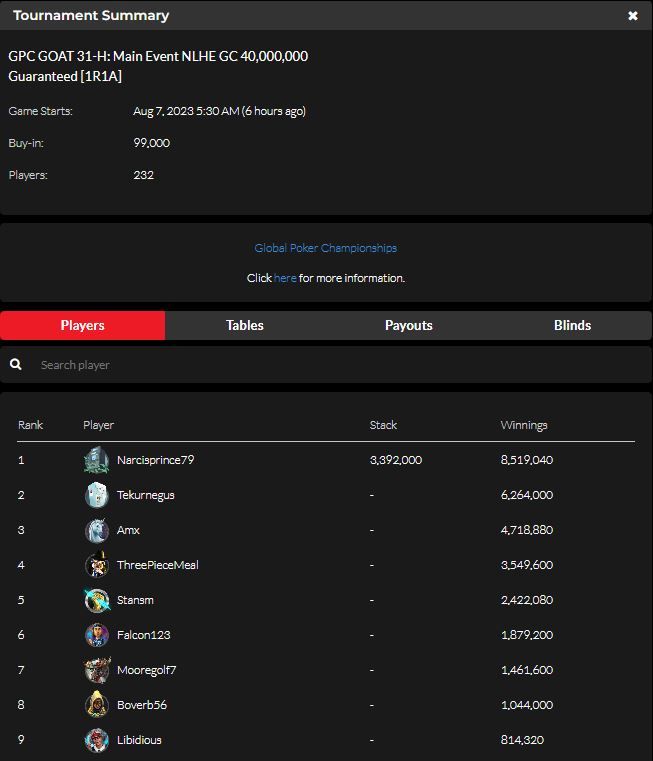
Task: Click Falcon123's avatar icon
Action: [96, 635]
